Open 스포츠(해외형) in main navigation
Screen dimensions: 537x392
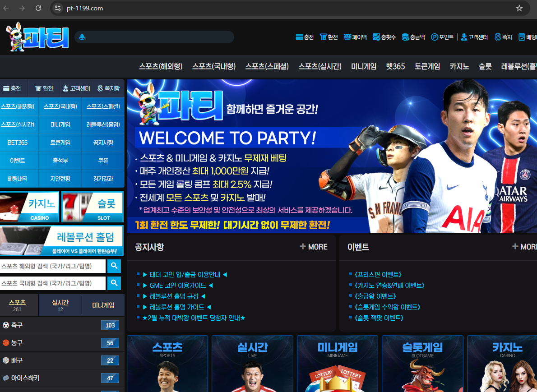coord(161,66)
